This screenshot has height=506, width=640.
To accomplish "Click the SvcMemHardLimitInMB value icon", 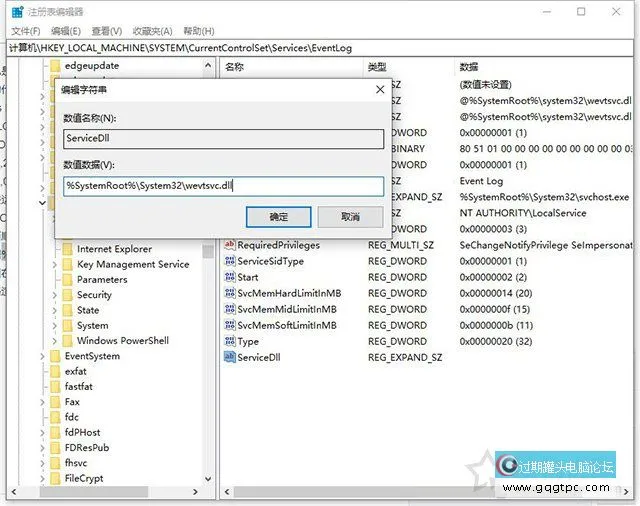I will click(x=230, y=293).
